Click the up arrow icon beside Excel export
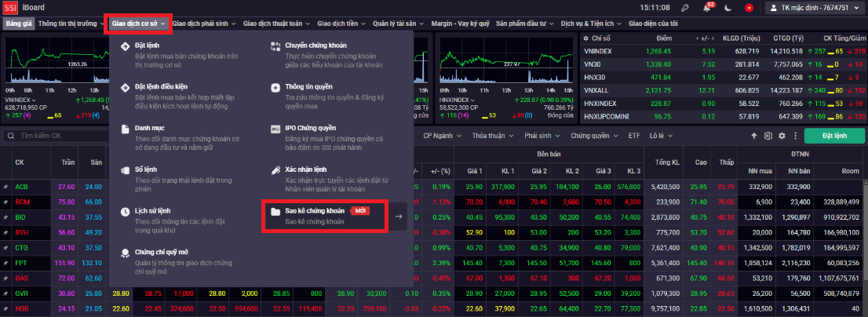 tap(753, 136)
